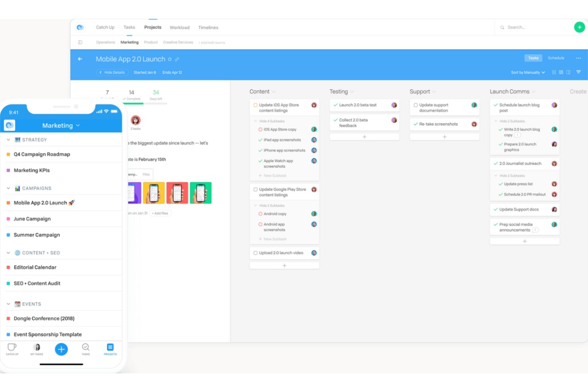Check off Upload 2.0 launch video
Viewport: 588px width, 392px height.
[255, 253]
